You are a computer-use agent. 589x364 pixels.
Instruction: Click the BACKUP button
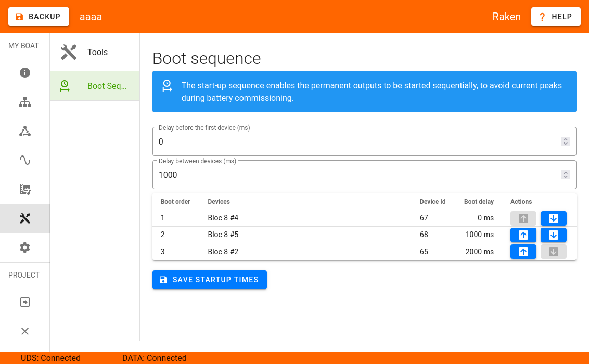(x=39, y=17)
